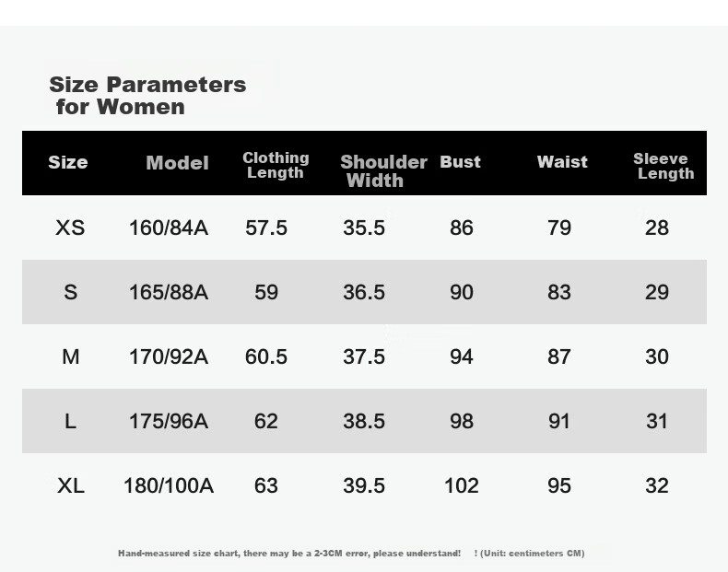This screenshot has width=728, height=572.
Task: Select sleeve length value 29
Action: [x=657, y=292]
